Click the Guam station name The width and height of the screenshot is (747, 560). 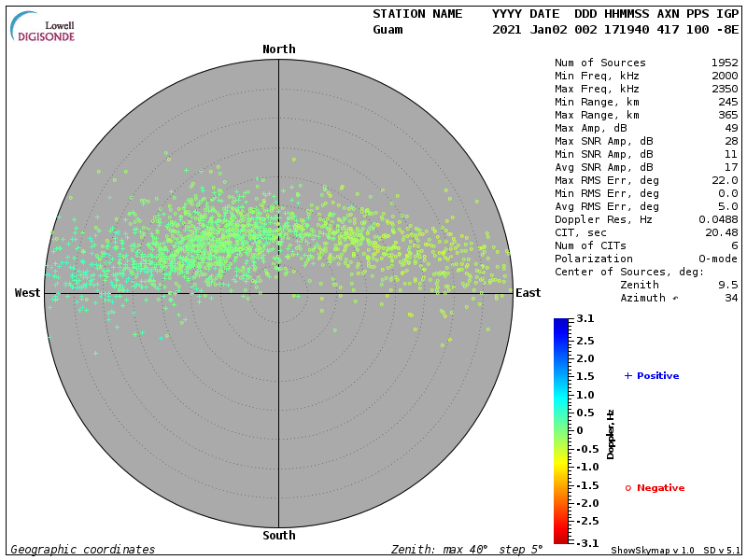(388, 30)
